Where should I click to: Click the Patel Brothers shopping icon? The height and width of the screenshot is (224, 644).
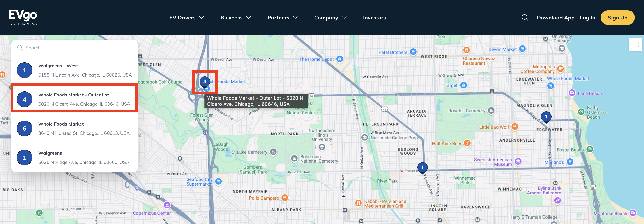413,52
